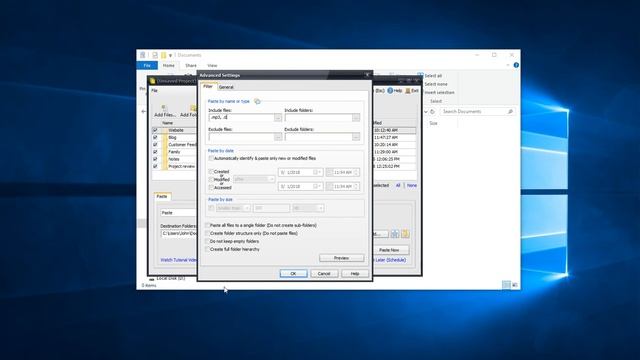Tick the Accessed date checkbox
The image size is (640, 360).
[211, 188]
